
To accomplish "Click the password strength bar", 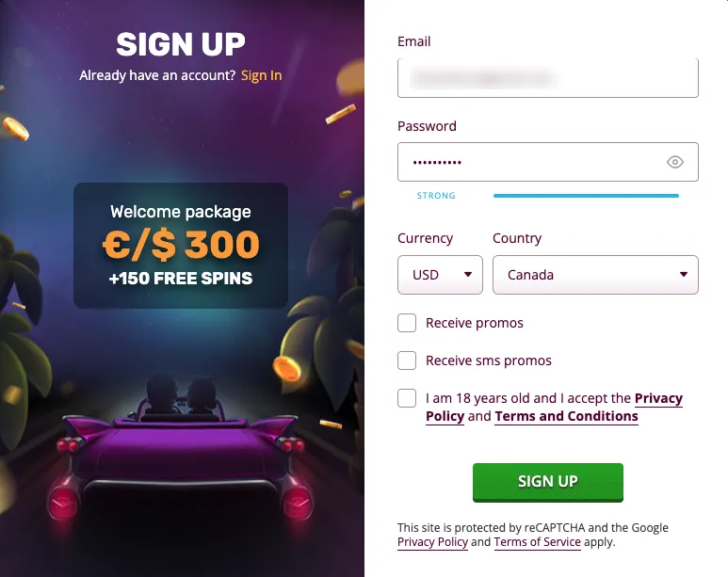I will [x=586, y=196].
